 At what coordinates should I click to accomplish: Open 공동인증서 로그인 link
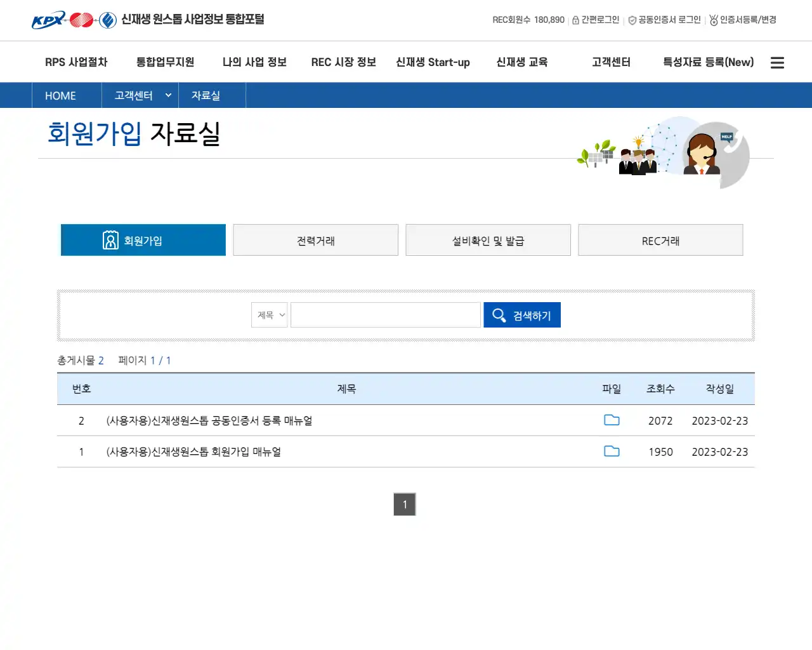point(664,20)
